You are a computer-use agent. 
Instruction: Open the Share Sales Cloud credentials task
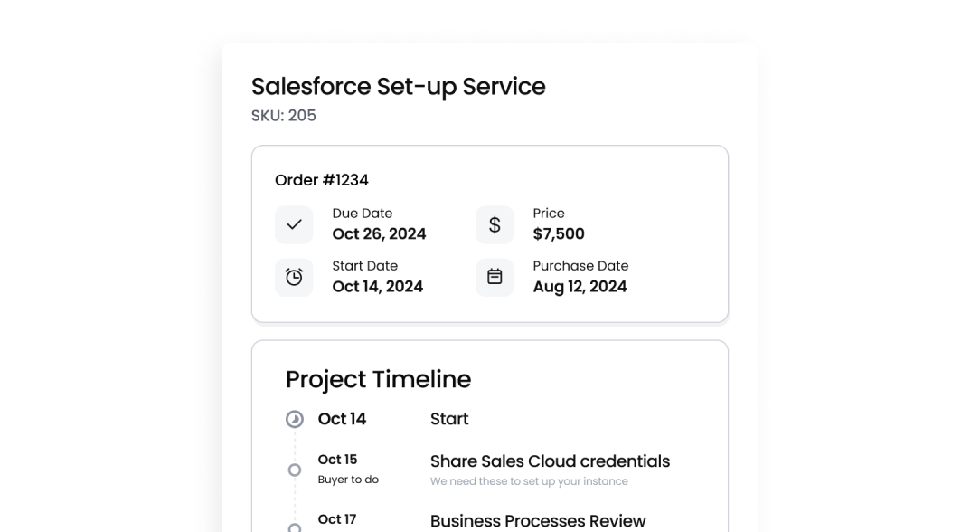[550, 461]
